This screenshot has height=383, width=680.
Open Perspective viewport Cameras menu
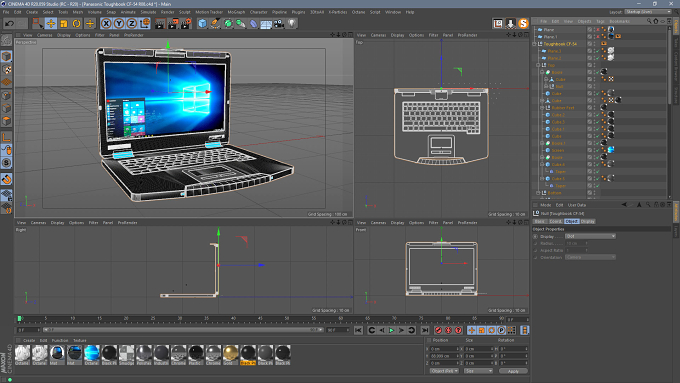45,35
